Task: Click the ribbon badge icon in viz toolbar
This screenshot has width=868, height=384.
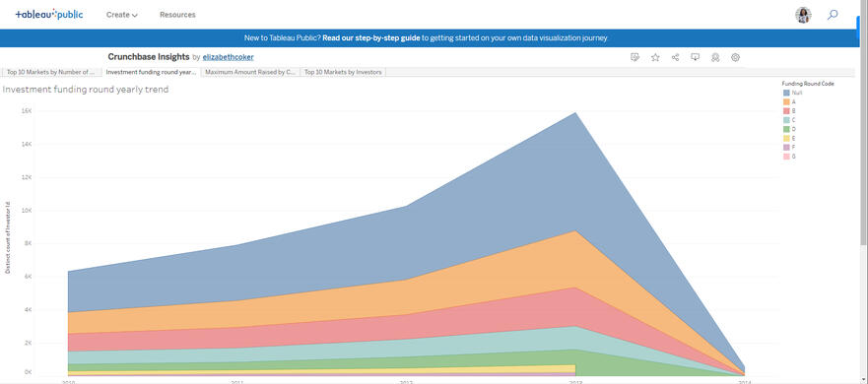Action: [x=715, y=57]
